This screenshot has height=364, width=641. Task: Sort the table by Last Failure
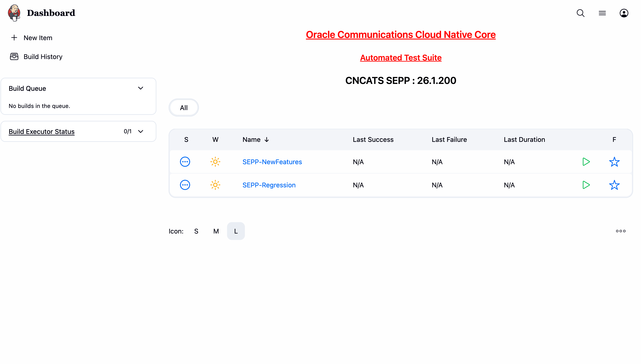pyautogui.click(x=449, y=140)
